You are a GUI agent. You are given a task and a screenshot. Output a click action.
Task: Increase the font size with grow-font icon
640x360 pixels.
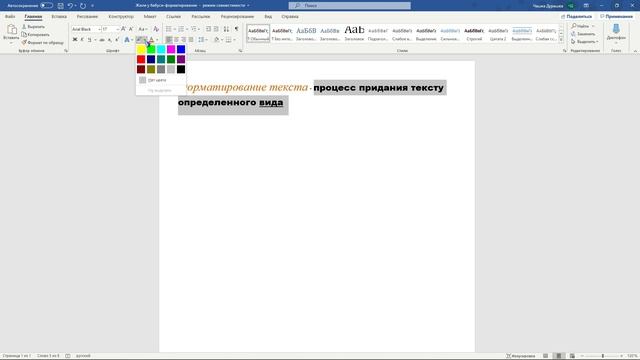[x=123, y=29]
